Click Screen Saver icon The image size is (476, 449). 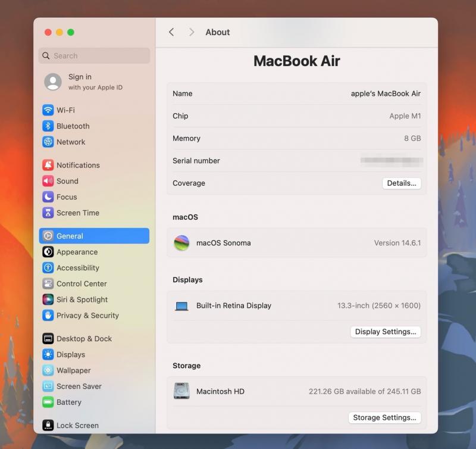coord(48,386)
